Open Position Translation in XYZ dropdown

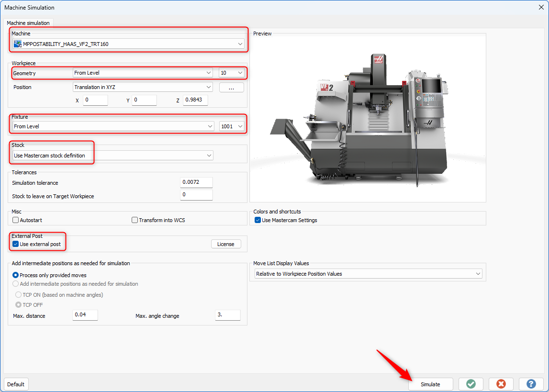[x=143, y=87]
